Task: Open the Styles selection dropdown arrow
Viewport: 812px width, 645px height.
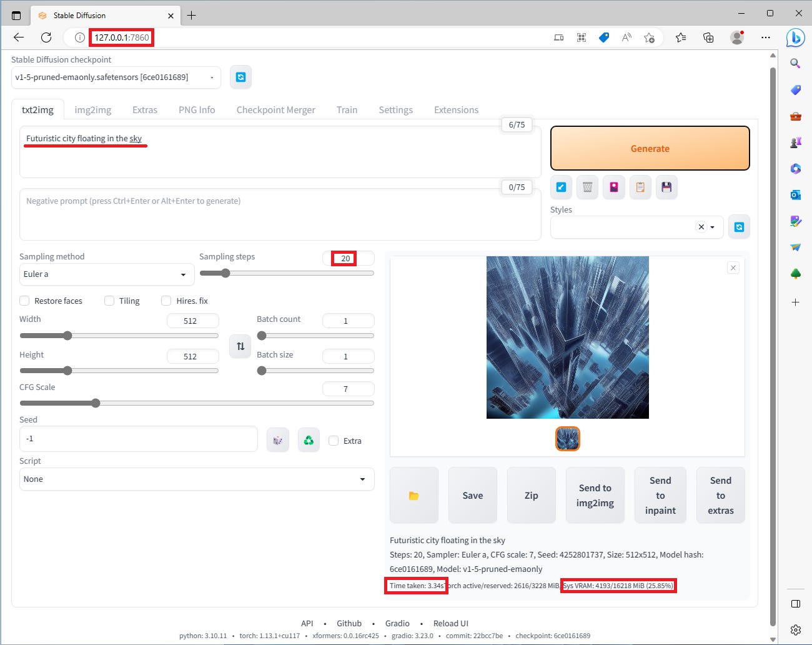Action: pyautogui.click(x=712, y=227)
